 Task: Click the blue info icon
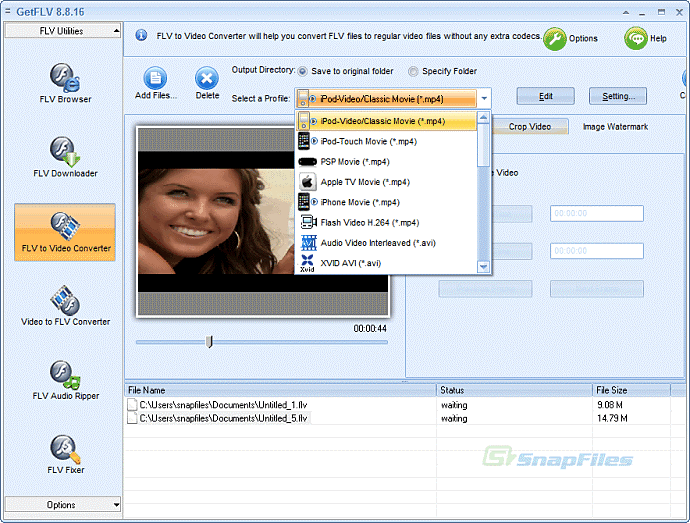(141, 35)
